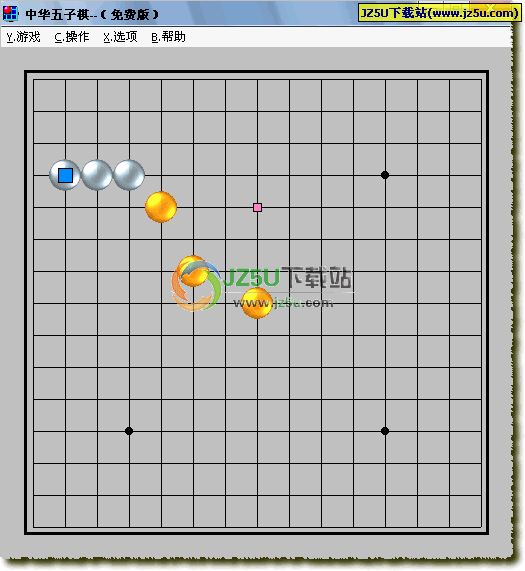Click the middle silver stone in the row
Screen dimensions: 525x571
click(x=97, y=175)
